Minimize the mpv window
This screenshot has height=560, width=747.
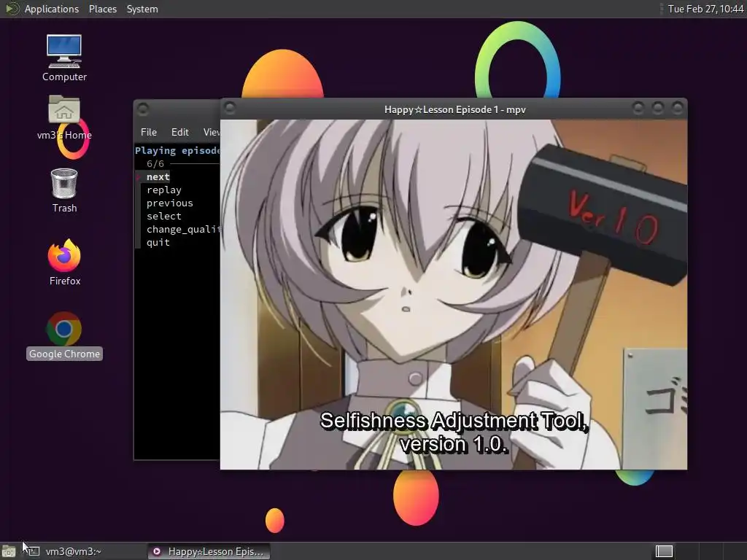pos(638,109)
